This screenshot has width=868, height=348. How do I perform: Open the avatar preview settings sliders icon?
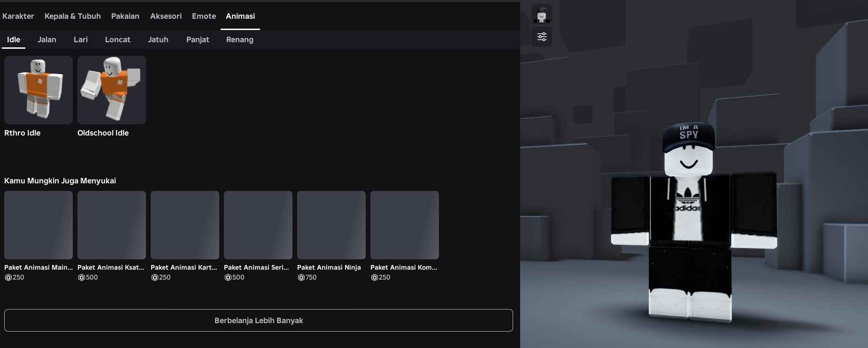pos(542,37)
